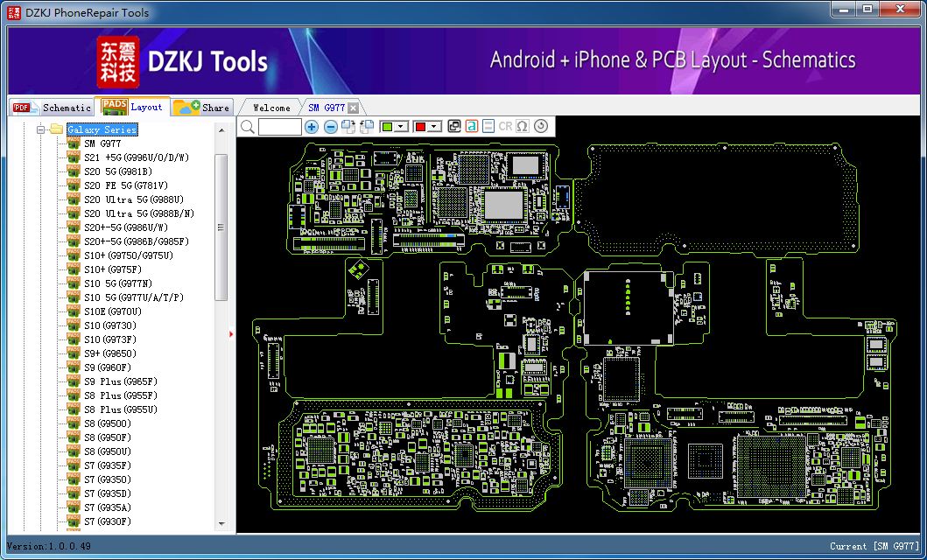Click the tree scrollbar down arrow
The height and width of the screenshot is (560, 927).
point(221,523)
